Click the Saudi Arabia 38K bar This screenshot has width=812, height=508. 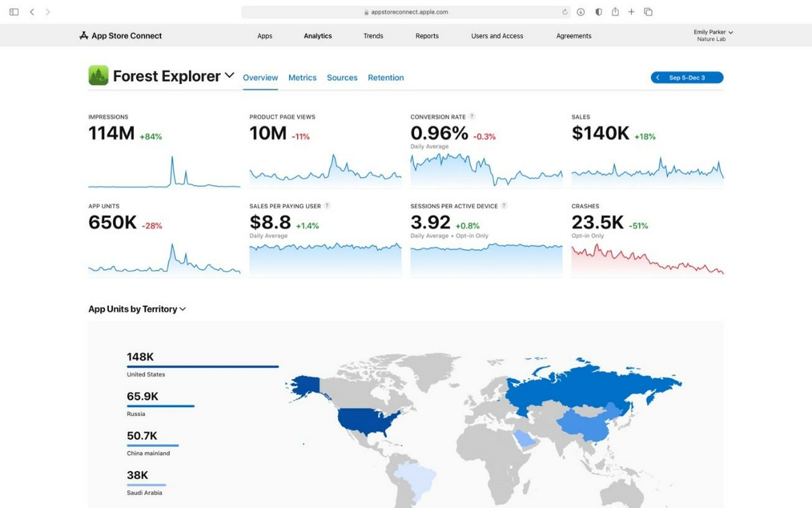pos(146,484)
